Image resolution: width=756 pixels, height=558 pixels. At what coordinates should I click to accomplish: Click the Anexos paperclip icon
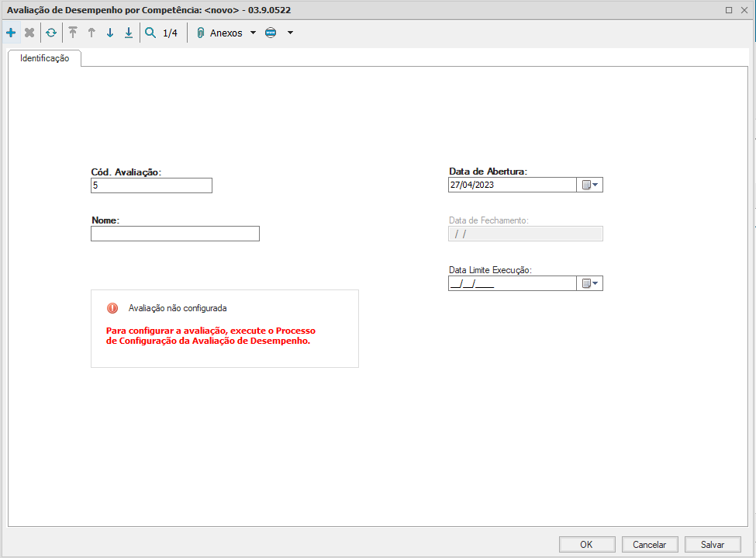pos(200,33)
